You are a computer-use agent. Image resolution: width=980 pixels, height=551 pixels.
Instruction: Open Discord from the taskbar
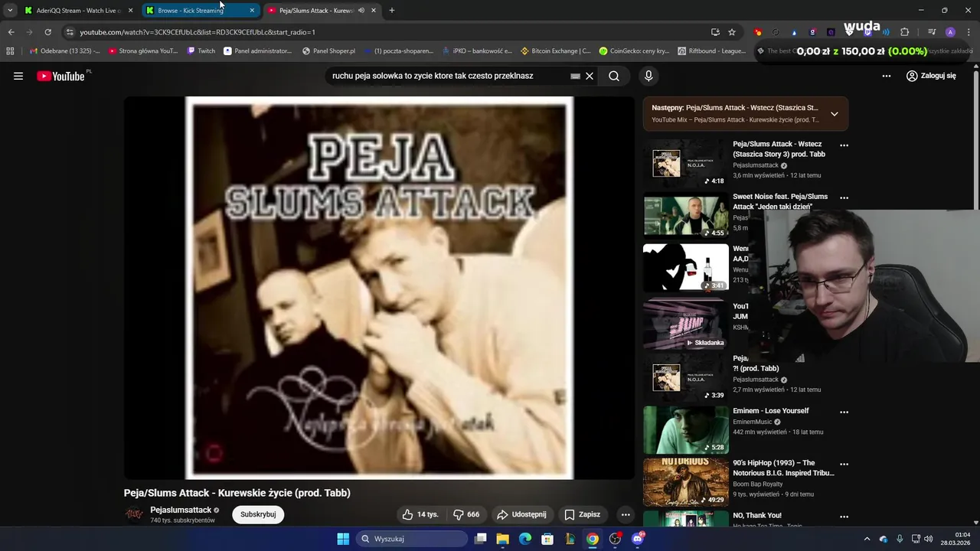(638, 539)
